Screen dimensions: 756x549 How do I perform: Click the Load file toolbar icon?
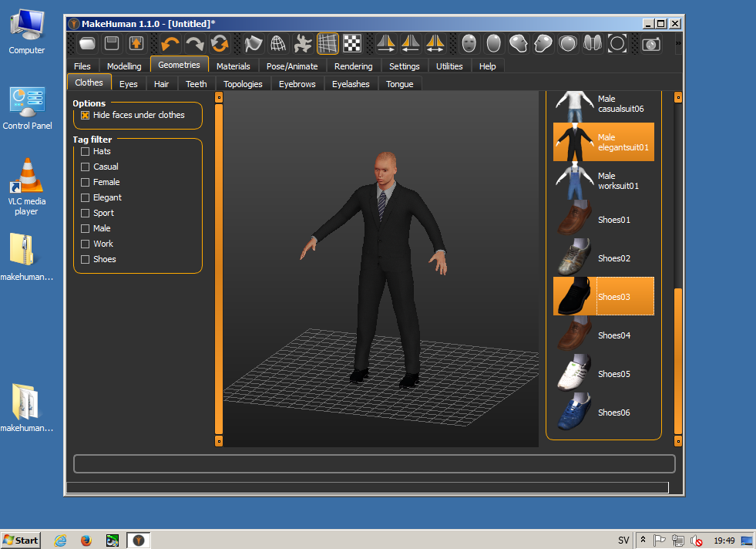coord(86,43)
